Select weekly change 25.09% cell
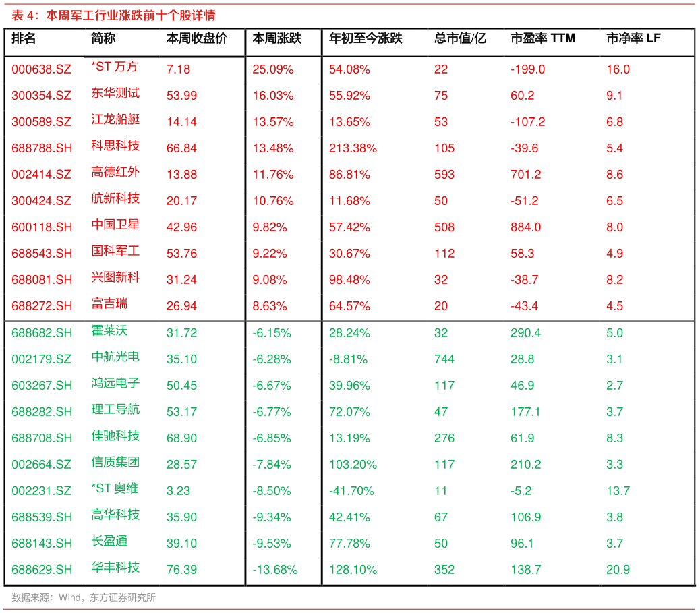700x613 pixels. pyautogui.click(x=272, y=69)
